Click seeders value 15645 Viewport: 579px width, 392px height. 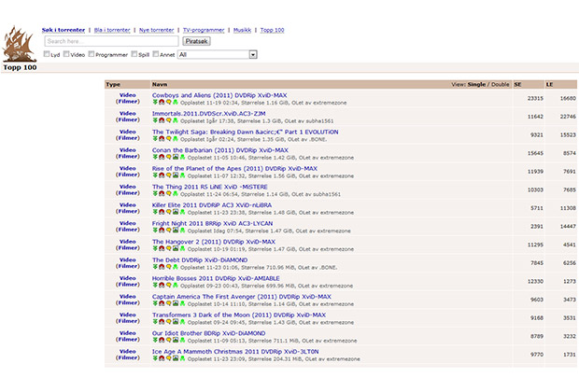pyautogui.click(x=535, y=153)
